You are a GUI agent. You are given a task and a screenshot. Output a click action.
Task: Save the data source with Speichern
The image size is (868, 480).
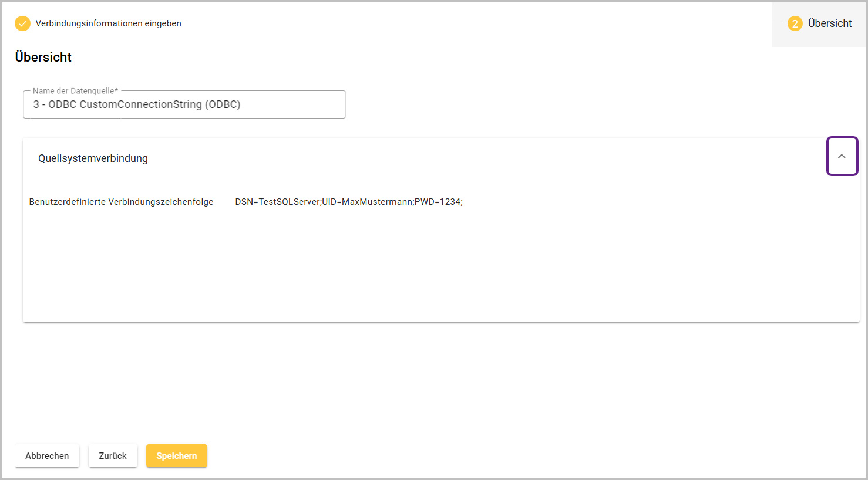176,456
